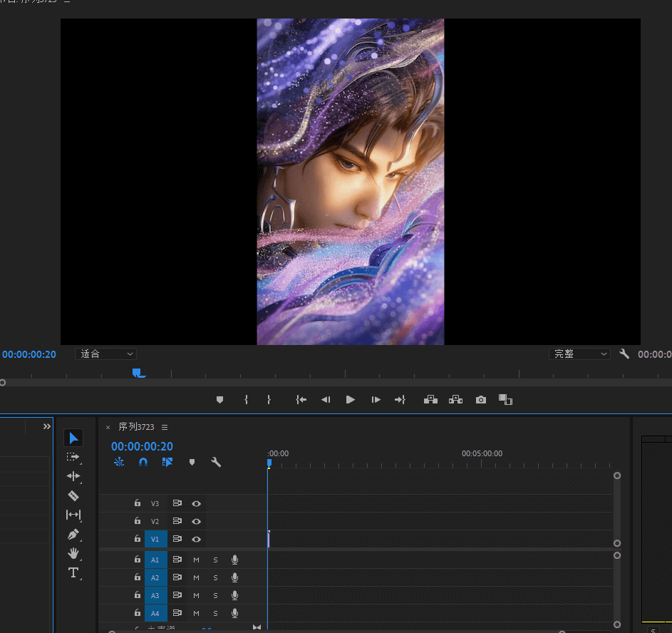Toggle V3 track output eye

(x=196, y=503)
